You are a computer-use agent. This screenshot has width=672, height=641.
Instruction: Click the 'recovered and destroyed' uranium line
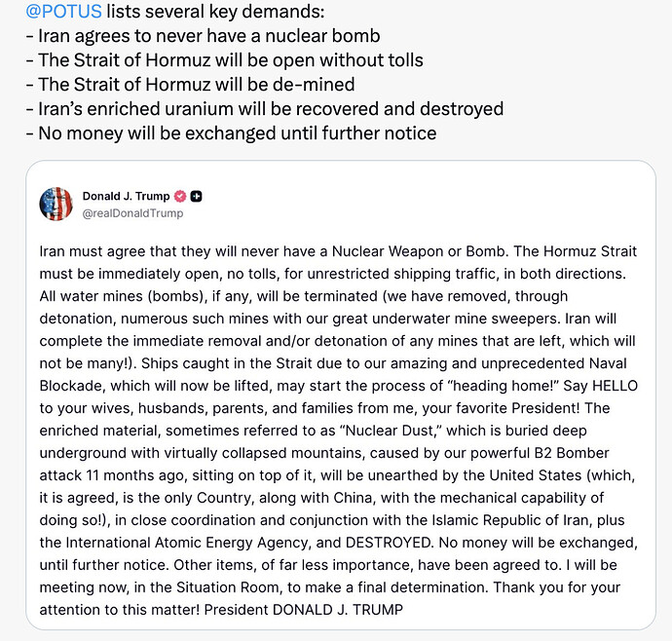coord(265,109)
